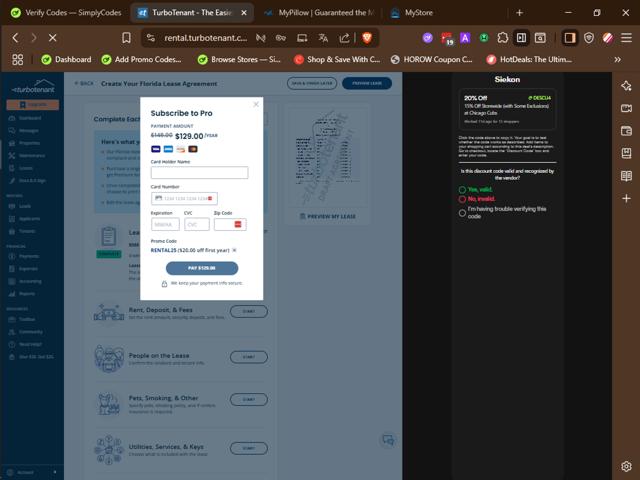The image size is (640, 480).
Task: Toggle the browser sidebar panel icon
Action: coord(569,38)
